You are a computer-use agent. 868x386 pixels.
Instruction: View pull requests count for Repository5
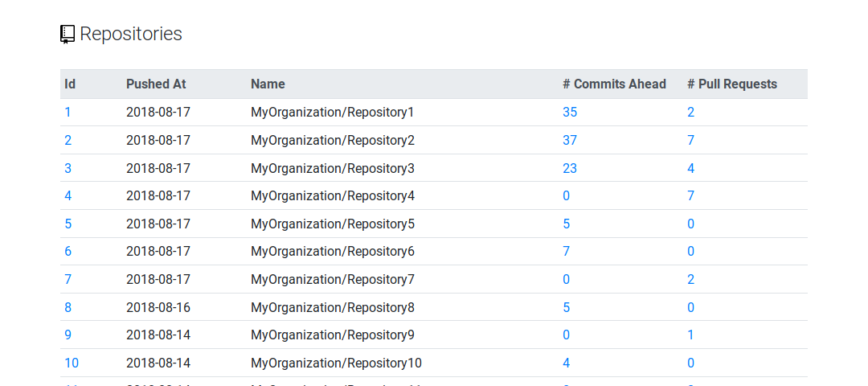(x=691, y=224)
